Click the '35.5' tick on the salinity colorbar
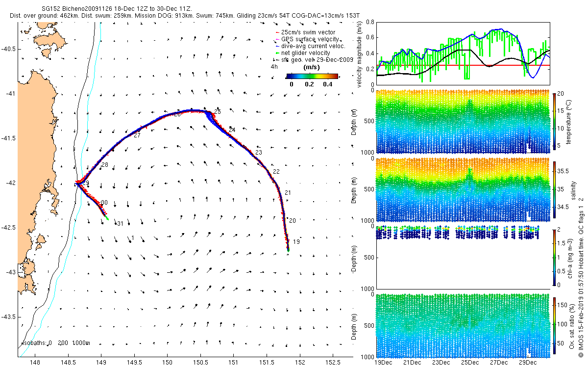588x368 pixels. 564,171
